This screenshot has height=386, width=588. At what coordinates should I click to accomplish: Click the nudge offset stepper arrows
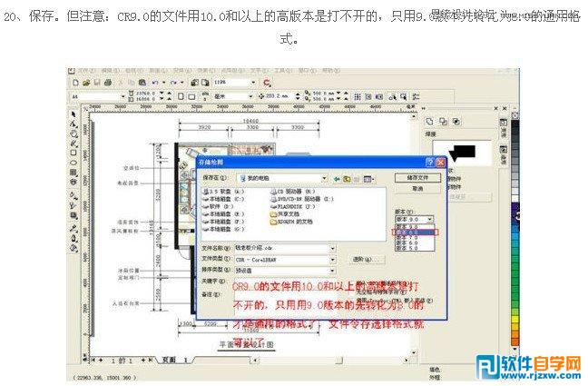pos(298,96)
